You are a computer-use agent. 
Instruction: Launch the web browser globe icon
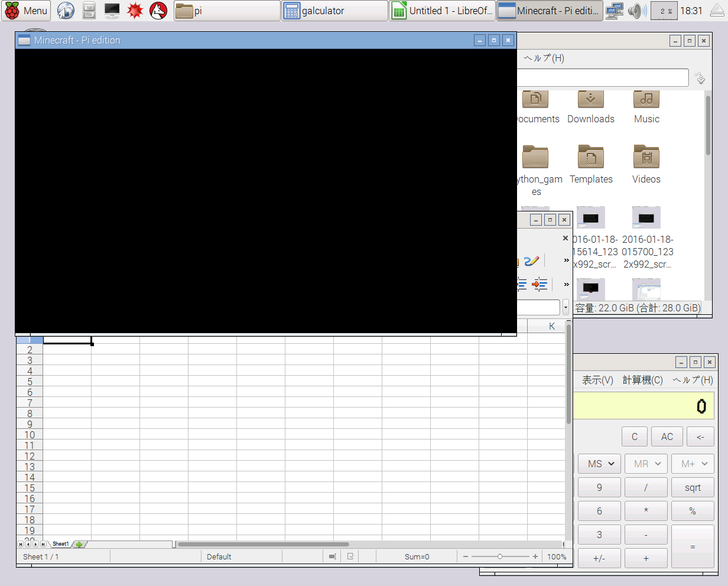[66, 11]
